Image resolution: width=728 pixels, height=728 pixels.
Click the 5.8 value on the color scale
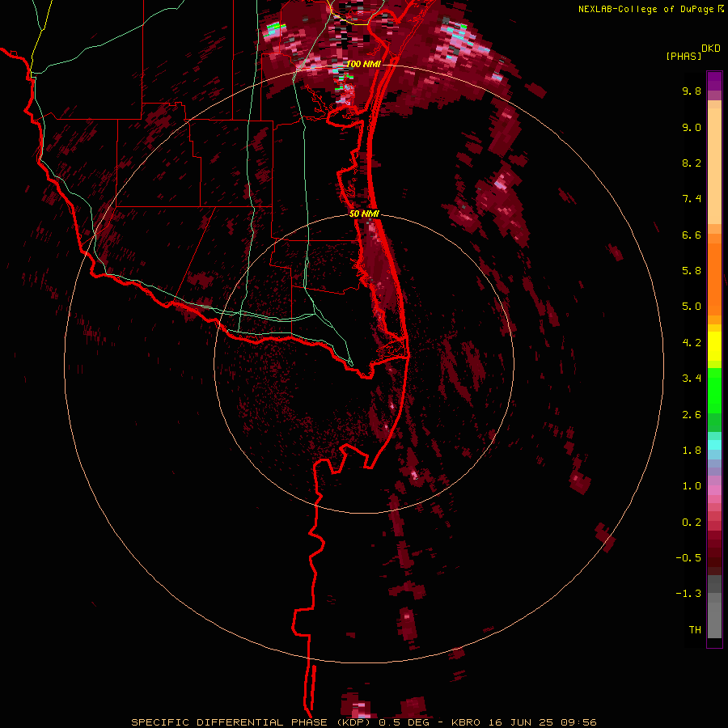[692, 271]
